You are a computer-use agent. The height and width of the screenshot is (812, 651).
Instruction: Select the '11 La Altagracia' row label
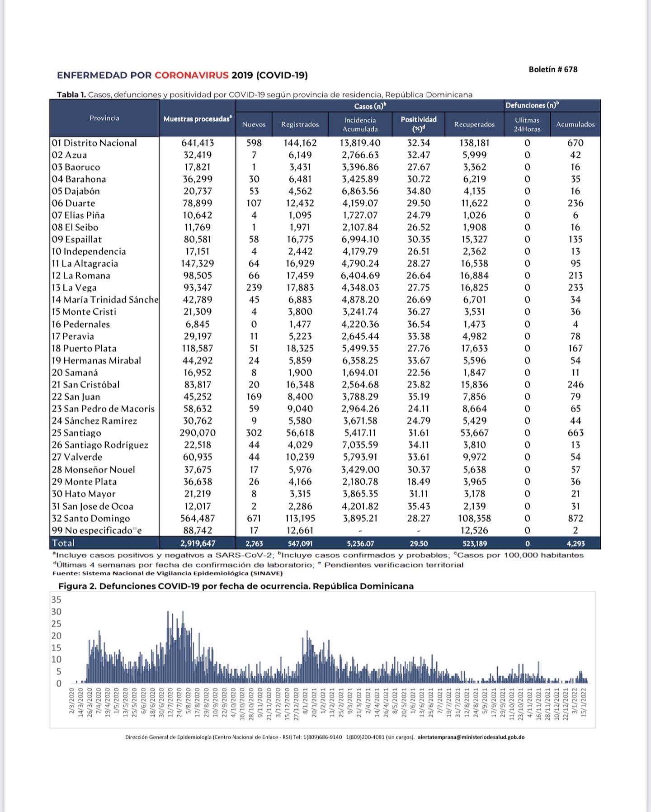click(85, 264)
